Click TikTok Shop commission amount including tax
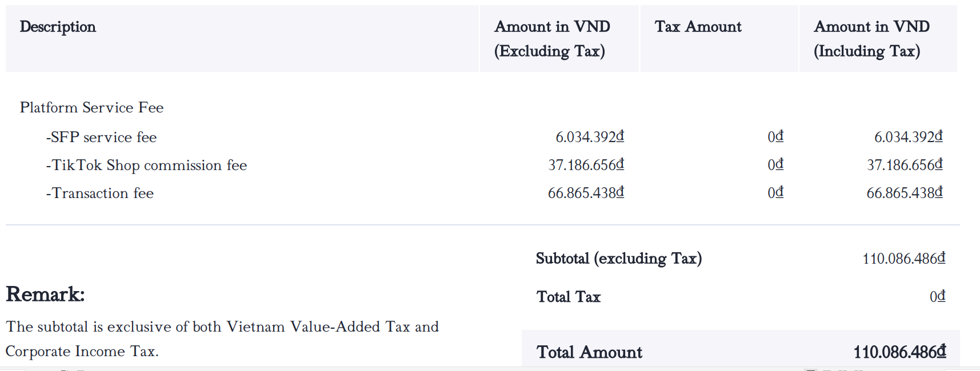980x371 pixels. 905,165
